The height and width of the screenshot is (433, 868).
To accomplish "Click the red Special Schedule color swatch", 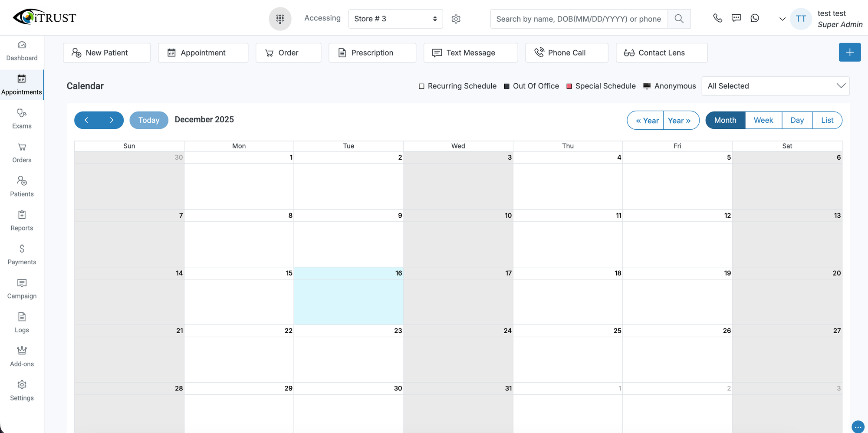I will point(569,86).
